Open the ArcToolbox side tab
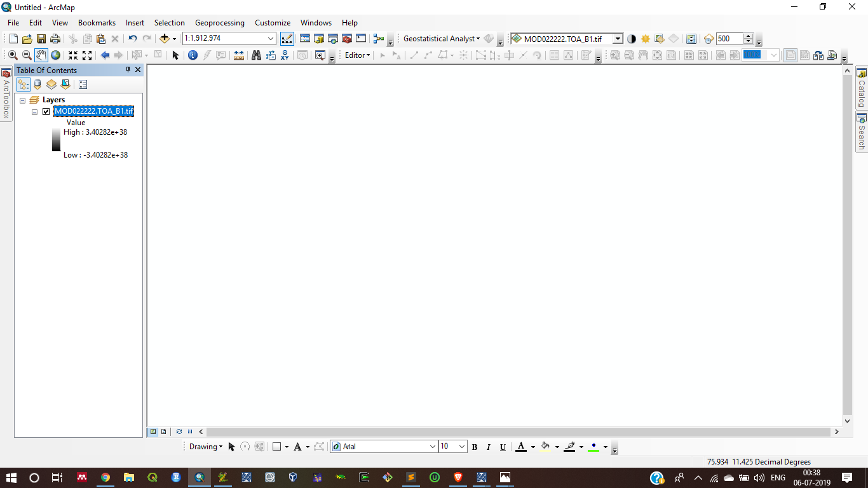 6,94
